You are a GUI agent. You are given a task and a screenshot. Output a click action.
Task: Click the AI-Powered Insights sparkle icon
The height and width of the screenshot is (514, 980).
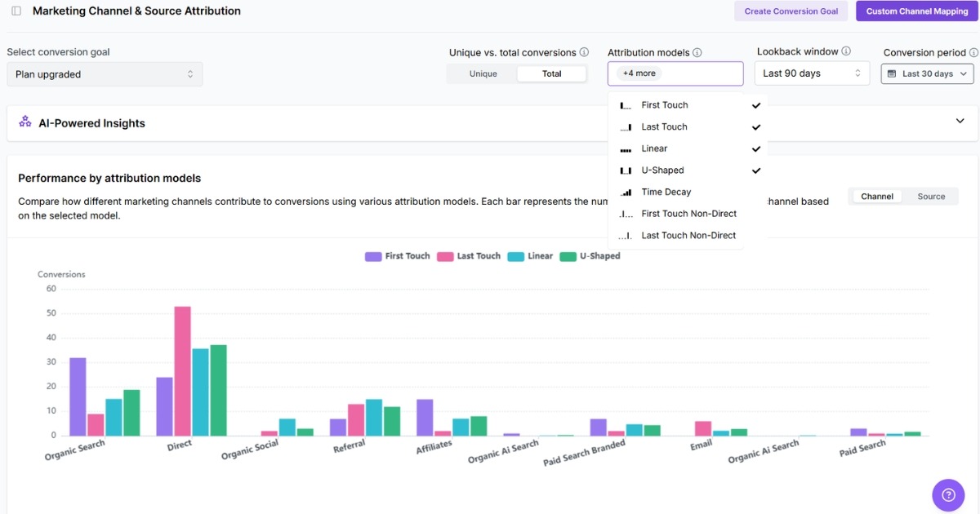(24, 122)
